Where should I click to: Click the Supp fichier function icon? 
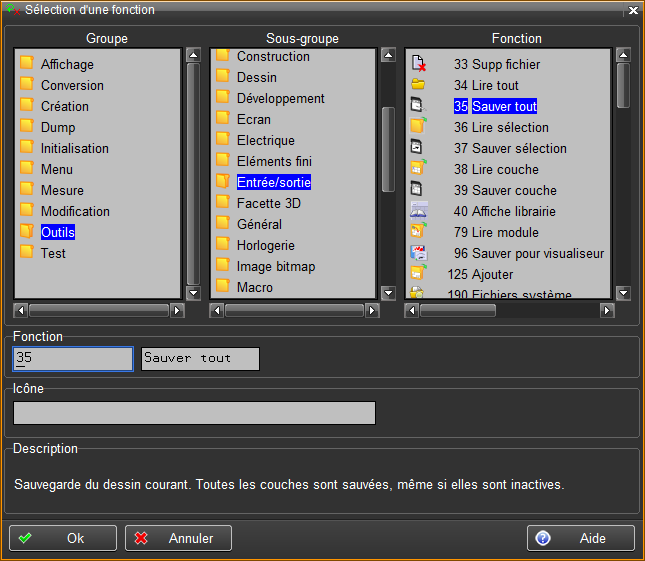click(x=420, y=64)
